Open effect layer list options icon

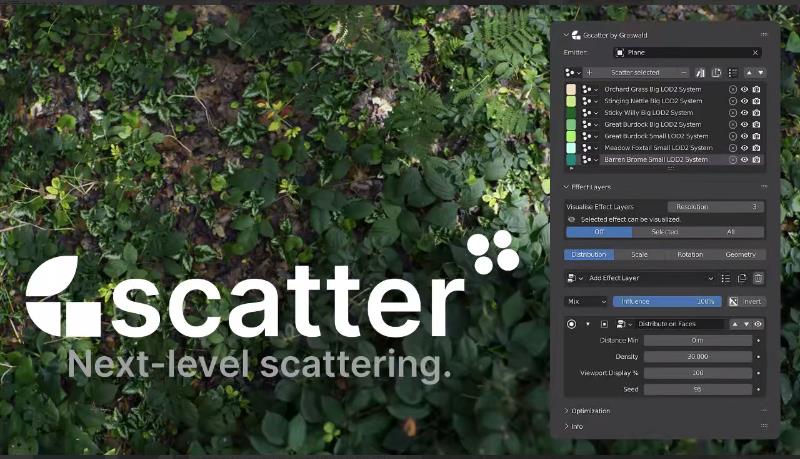726,278
